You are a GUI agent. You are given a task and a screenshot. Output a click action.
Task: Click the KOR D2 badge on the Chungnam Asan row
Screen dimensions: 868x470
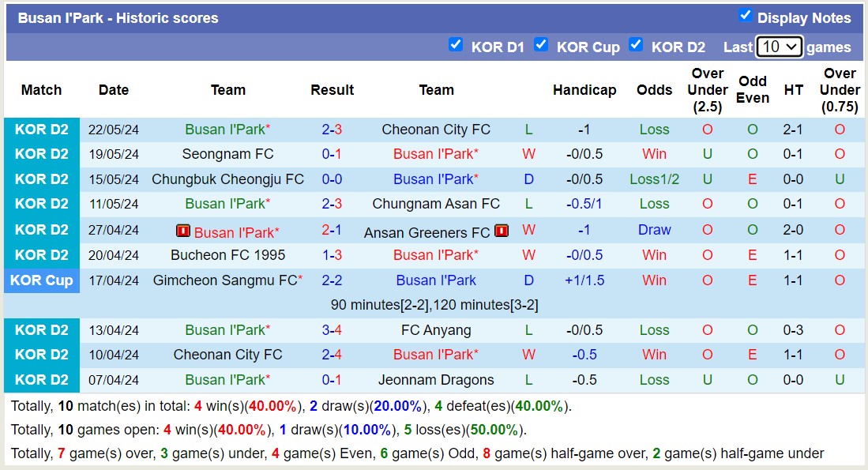tap(41, 204)
